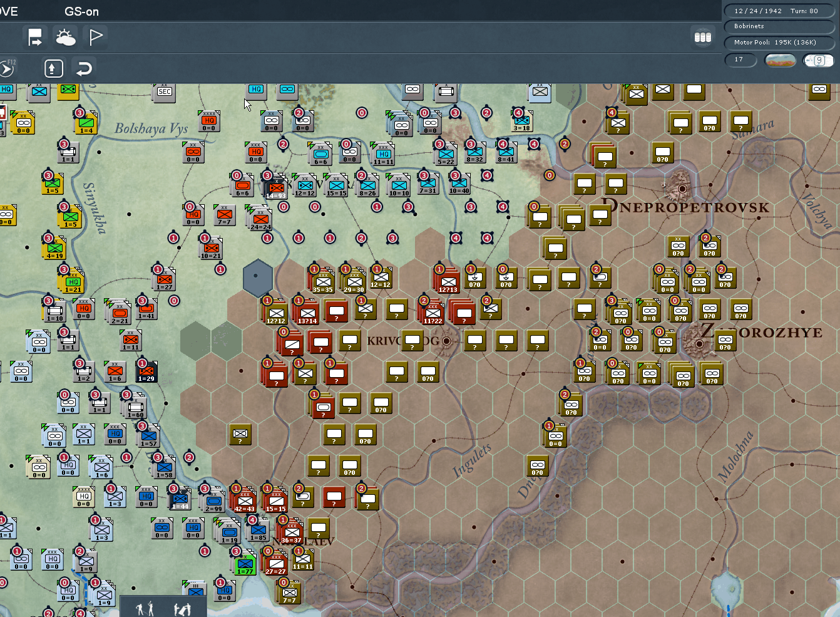Select the Soviet stack labeled 11?22

pos(432,313)
